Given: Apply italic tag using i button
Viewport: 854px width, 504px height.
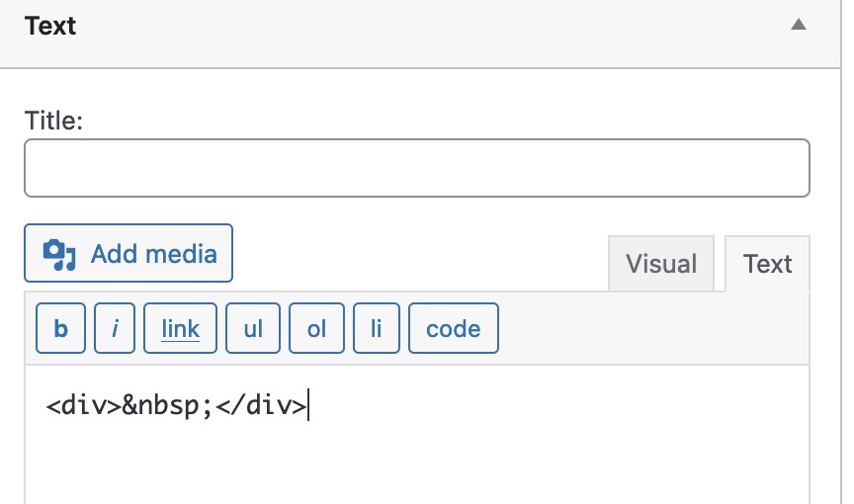Looking at the screenshot, I should tap(115, 328).
